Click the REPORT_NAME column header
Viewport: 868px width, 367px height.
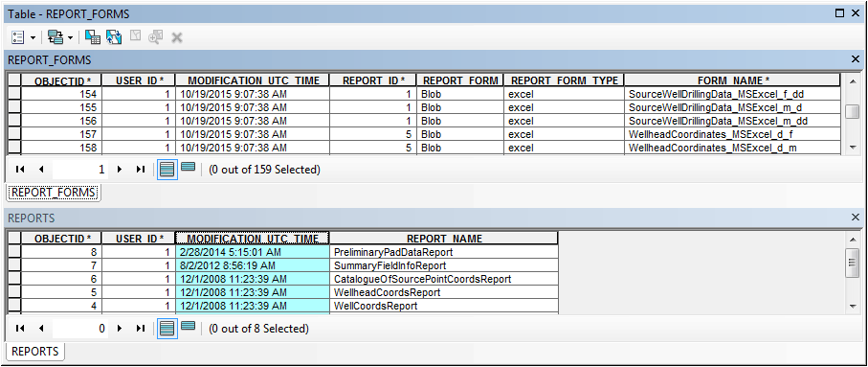point(444,239)
